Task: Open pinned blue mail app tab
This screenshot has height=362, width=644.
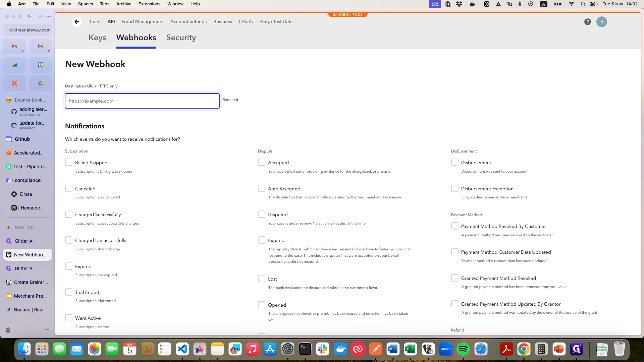Action: [14, 65]
